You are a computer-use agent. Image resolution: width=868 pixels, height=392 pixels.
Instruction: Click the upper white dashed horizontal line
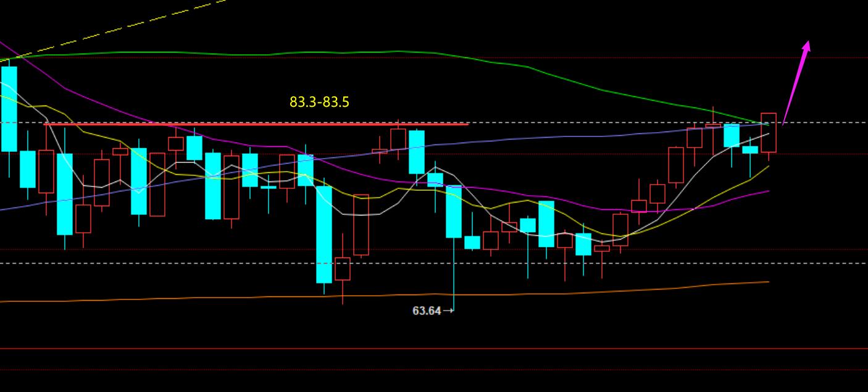pos(556,122)
